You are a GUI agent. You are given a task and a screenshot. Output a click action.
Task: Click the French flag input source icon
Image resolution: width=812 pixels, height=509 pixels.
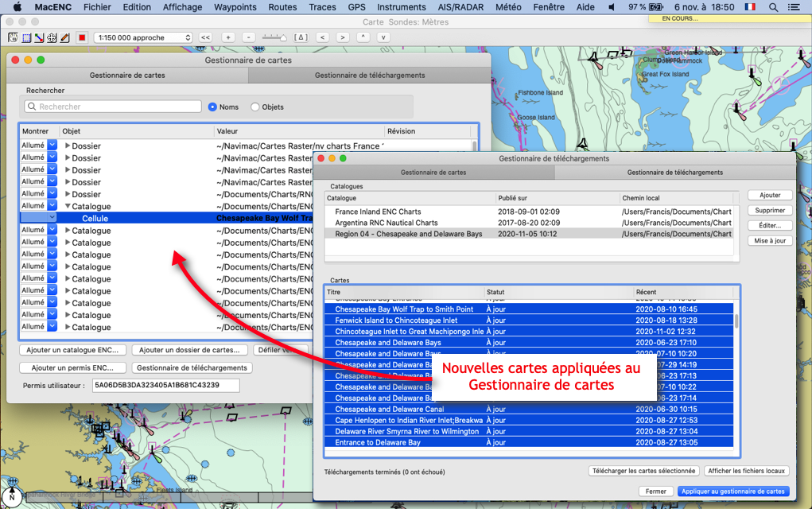tap(750, 7)
